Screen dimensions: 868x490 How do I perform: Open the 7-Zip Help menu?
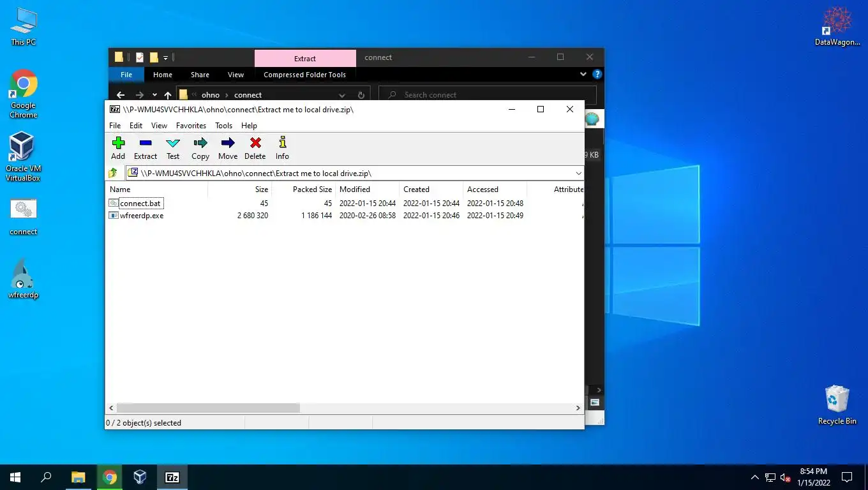coord(249,126)
